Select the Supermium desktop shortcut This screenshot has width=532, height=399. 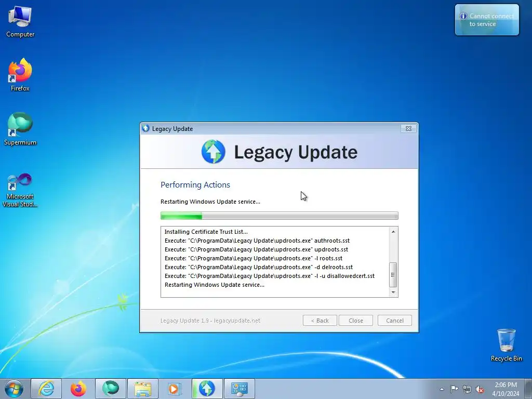click(20, 129)
